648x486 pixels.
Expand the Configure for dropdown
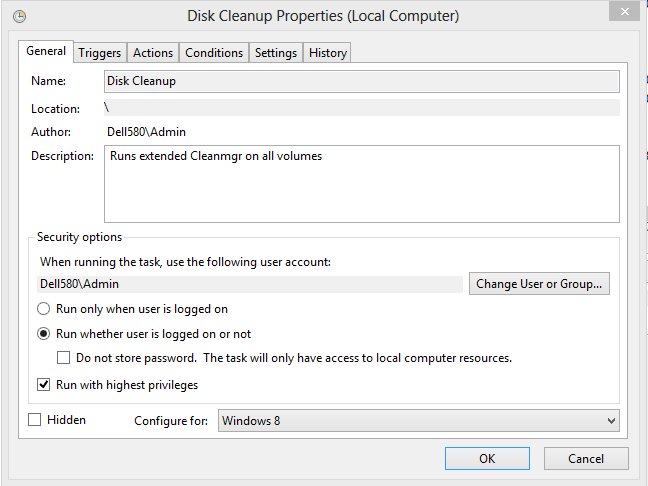tap(418, 421)
